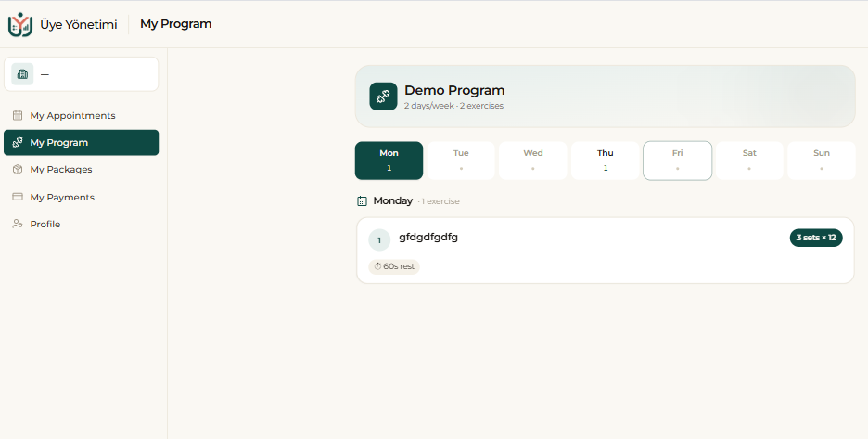Switch to the Fri day tab
The width and height of the screenshot is (868, 439).
click(x=677, y=161)
